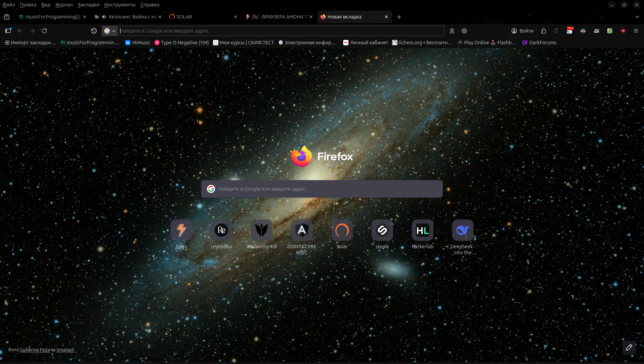The width and height of the screenshot is (644, 364).
Task: Click the center Google search field
Action: [322, 189]
